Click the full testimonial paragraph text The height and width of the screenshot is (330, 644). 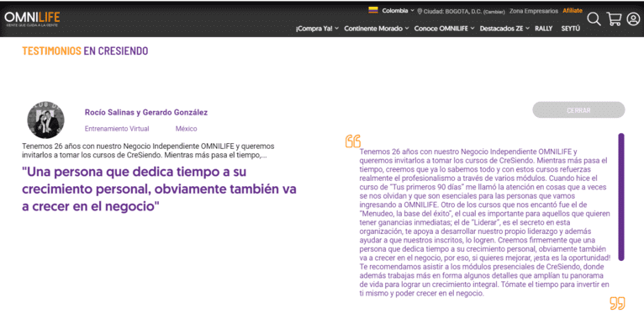point(484,222)
